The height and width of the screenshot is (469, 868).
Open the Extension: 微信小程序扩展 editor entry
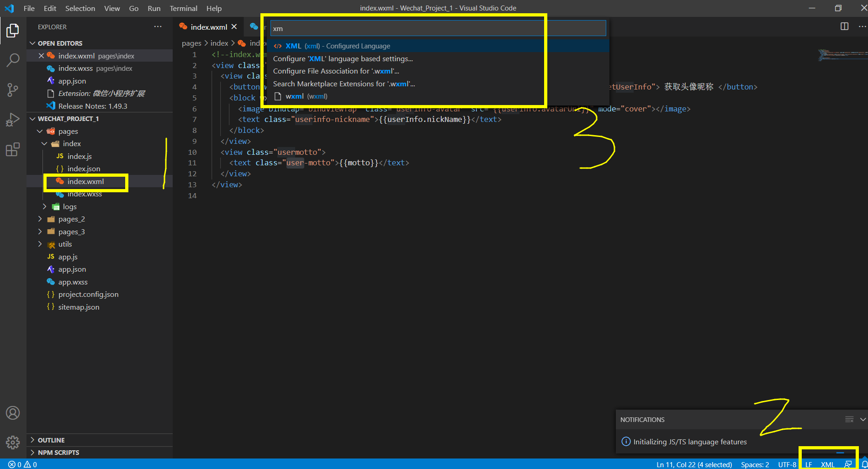click(x=100, y=93)
